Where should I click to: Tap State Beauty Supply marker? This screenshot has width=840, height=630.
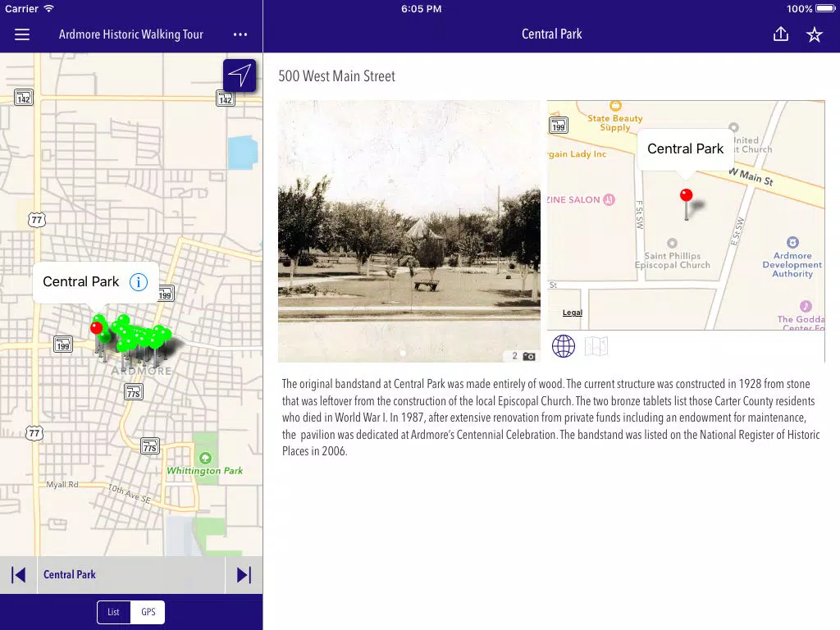615,105
